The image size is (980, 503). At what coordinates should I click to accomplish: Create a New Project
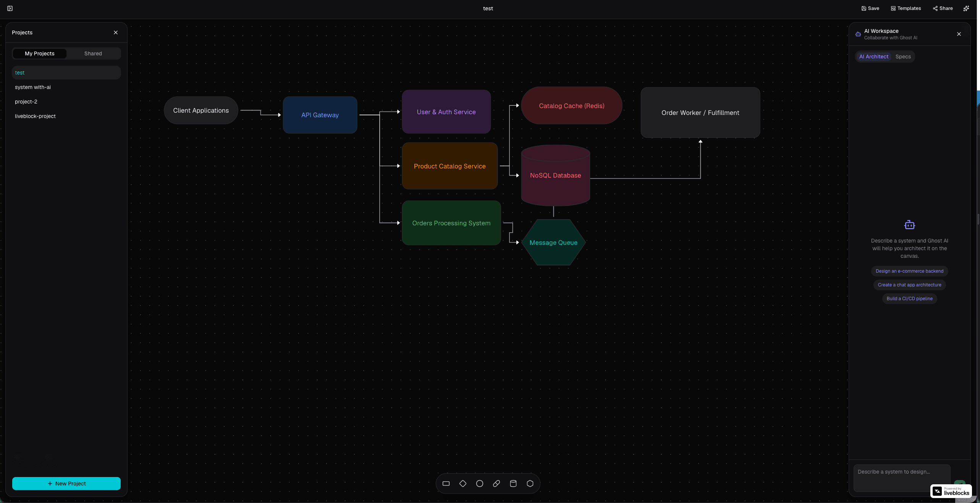point(66,483)
